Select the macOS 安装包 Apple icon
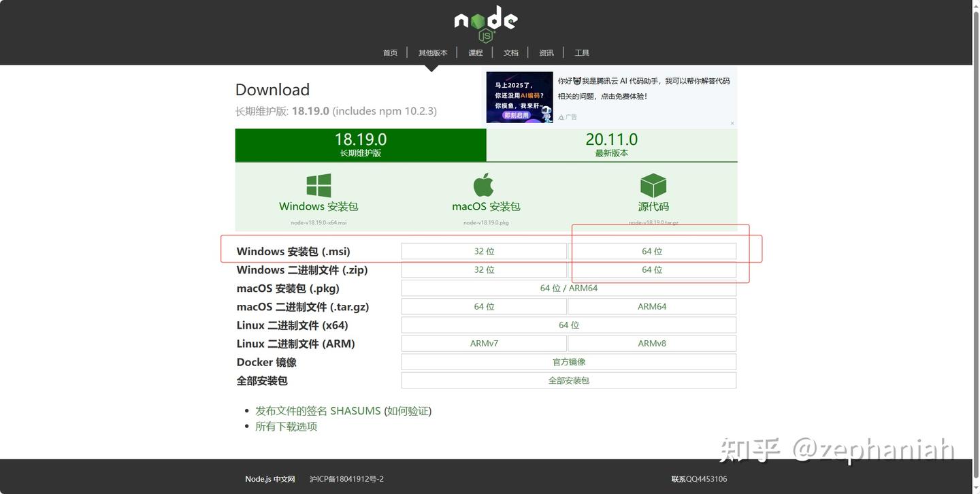Image resolution: width=980 pixels, height=494 pixels. [484, 182]
